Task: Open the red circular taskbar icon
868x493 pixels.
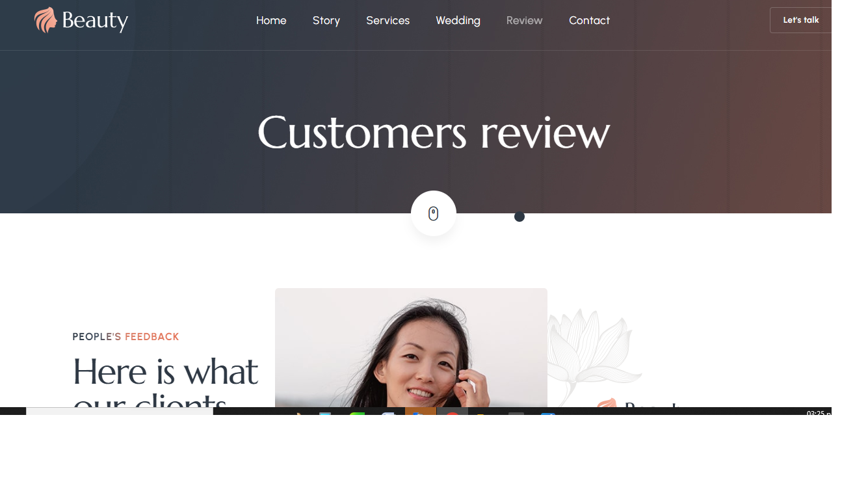Action: [453, 411]
